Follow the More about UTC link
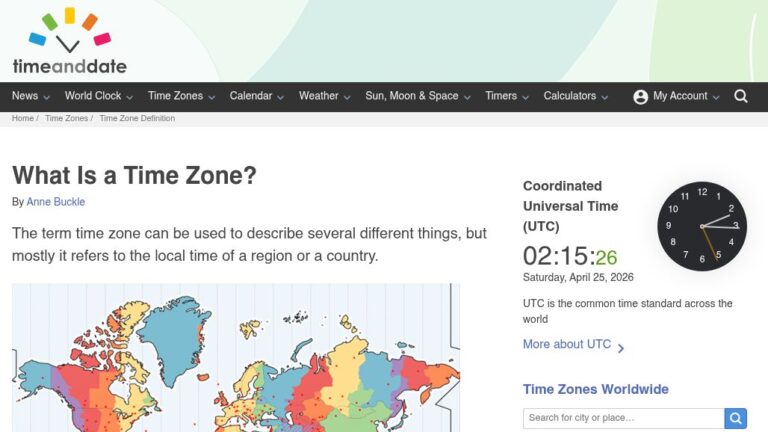 [566, 344]
